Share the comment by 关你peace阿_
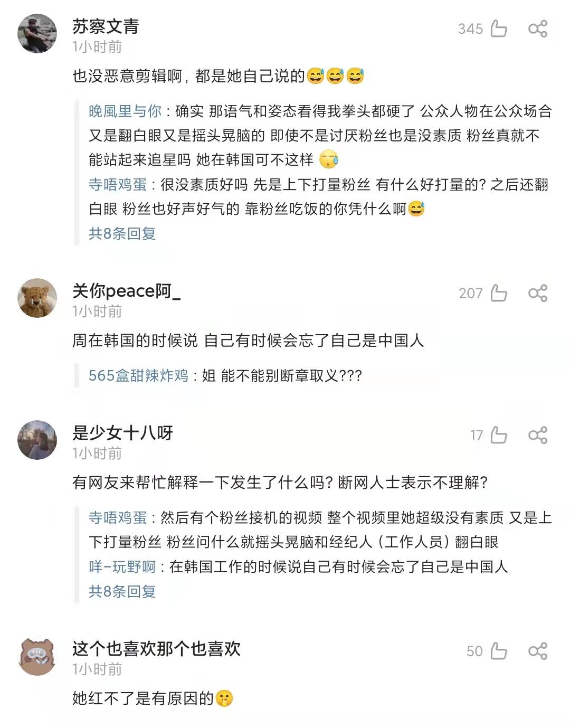 click(537, 293)
